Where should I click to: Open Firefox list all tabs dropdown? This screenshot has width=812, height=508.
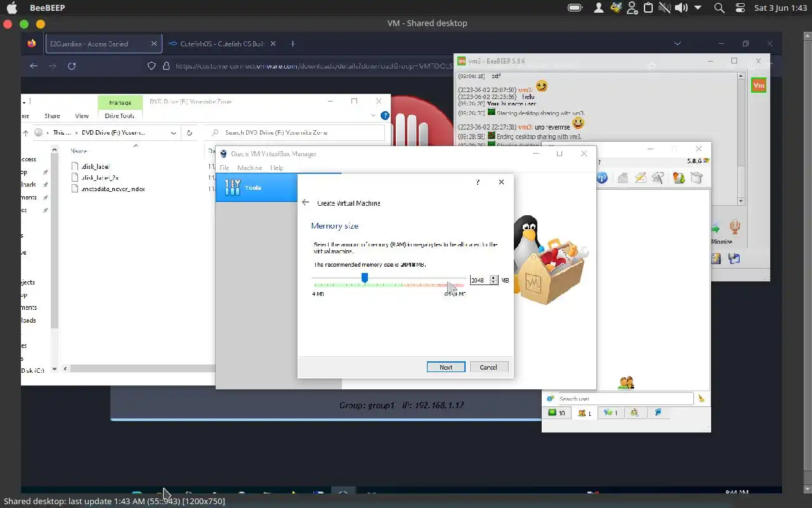coord(677,44)
